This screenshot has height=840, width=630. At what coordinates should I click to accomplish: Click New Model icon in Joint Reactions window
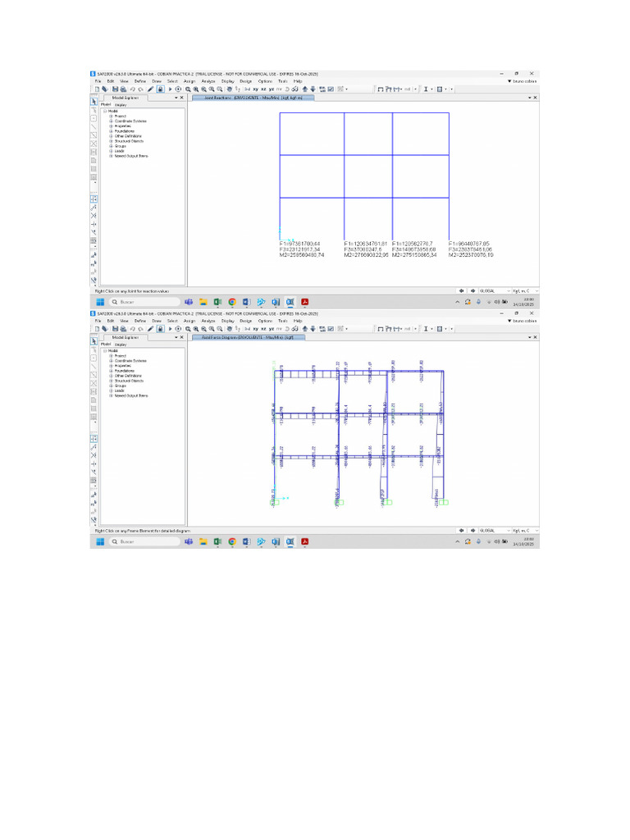tap(97, 89)
